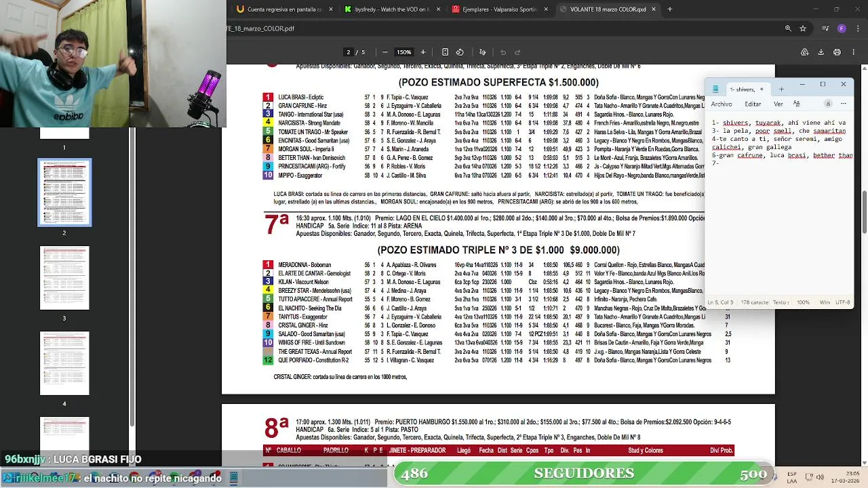Click the 100% zoom status in Notepad
The image size is (868, 488).
click(803, 302)
